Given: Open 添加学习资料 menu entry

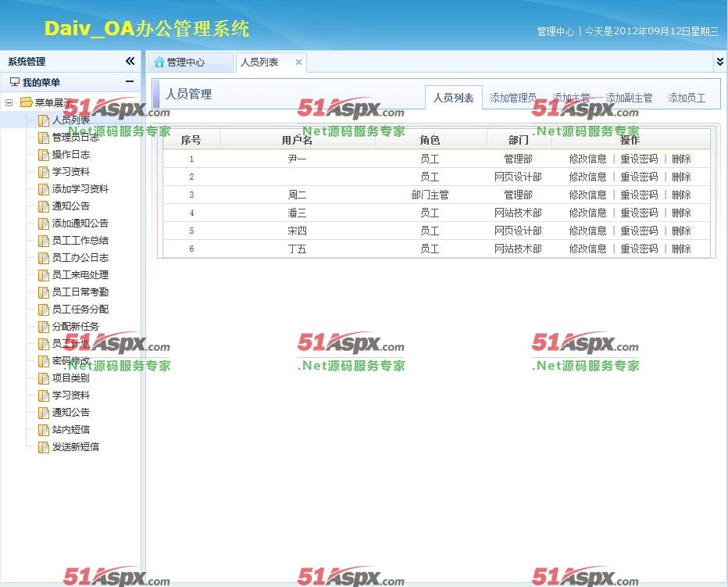Looking at the screenshot, I should [x=80, y=188].
